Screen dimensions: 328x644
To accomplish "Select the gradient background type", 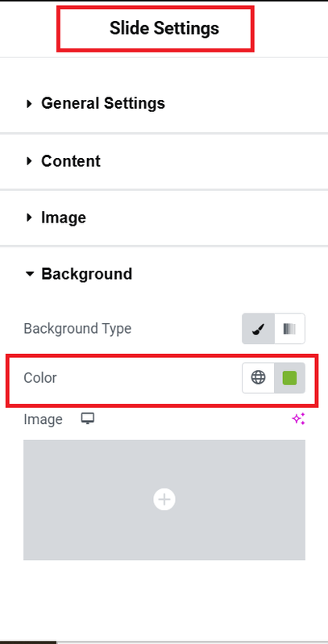I will (289, 329).
